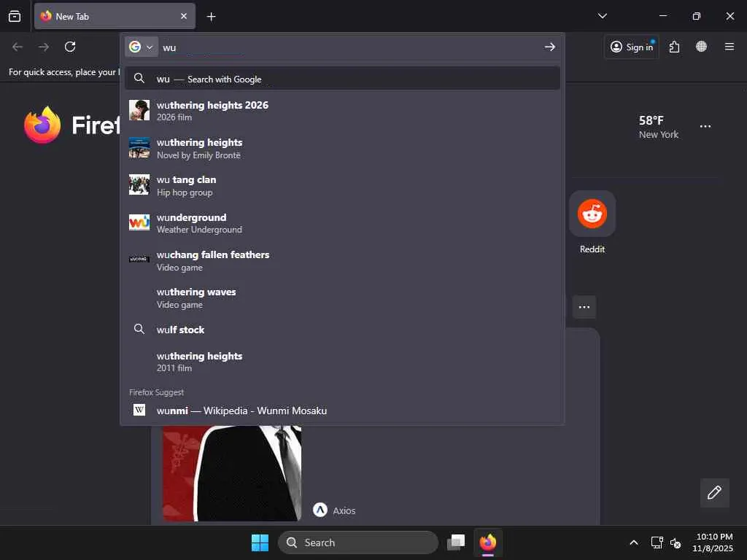Select 'wuthering heights' 2011 film suggestion
Viewport: 747px width, 560px height.
[342, 362]
